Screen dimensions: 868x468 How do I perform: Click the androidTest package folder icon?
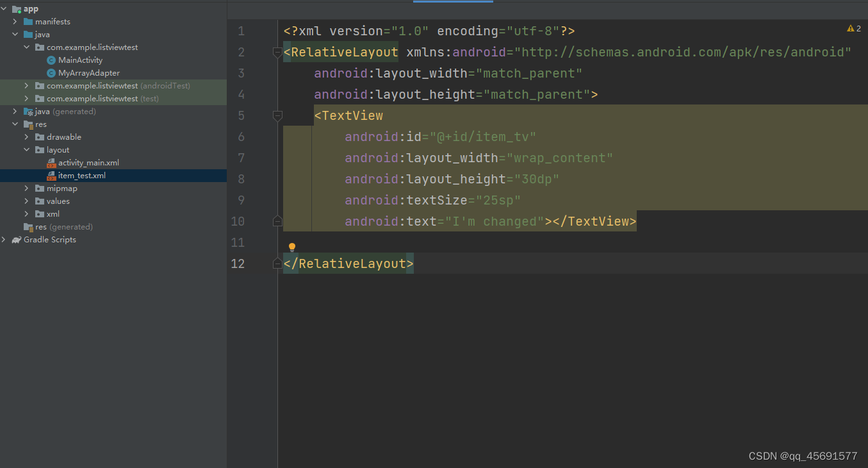pos(40,86)
